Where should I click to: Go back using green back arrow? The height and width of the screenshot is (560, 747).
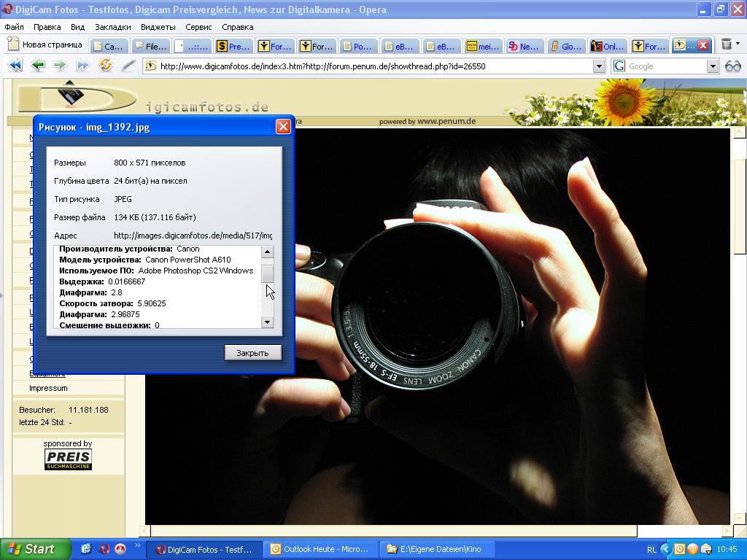[x=37, y=66]
